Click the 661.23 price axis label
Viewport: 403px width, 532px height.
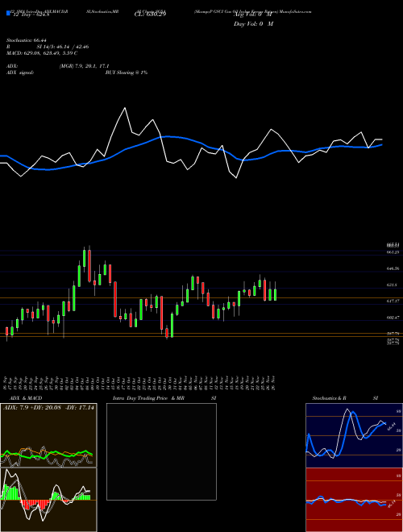(x=393, y=252)
